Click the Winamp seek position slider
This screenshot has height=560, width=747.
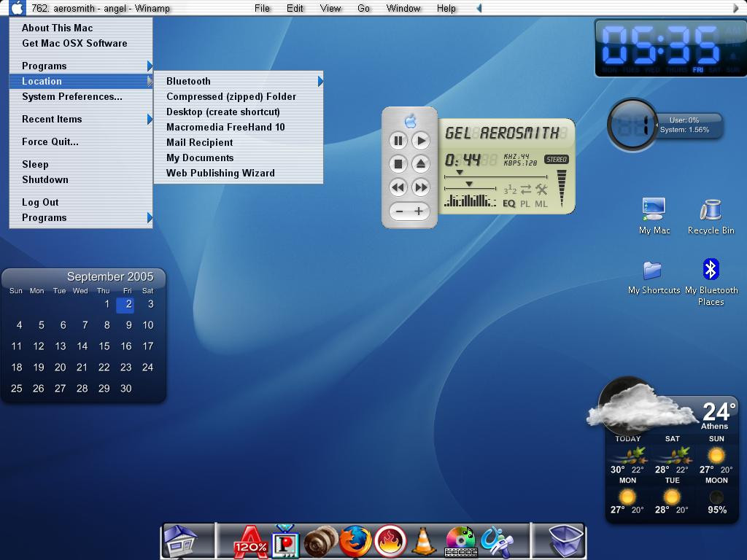coord(496,176)
